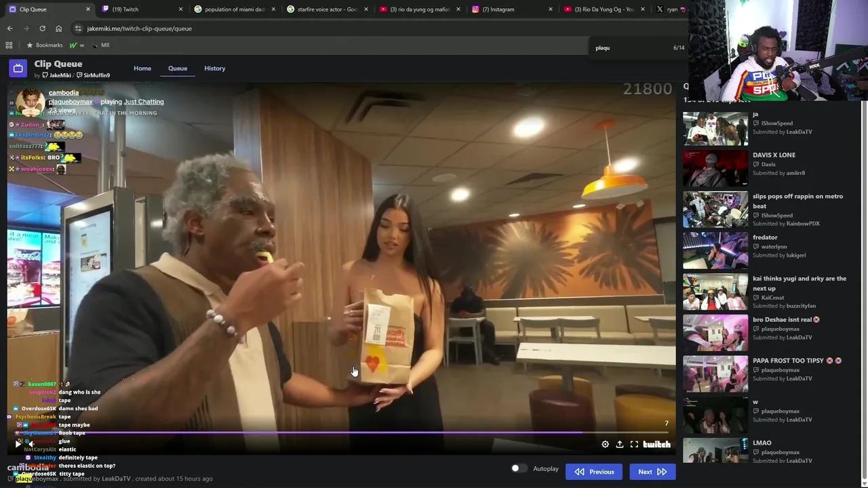Click the plaqueboymax link in the clip overlay
868x488 pixels.
(71, 102)
